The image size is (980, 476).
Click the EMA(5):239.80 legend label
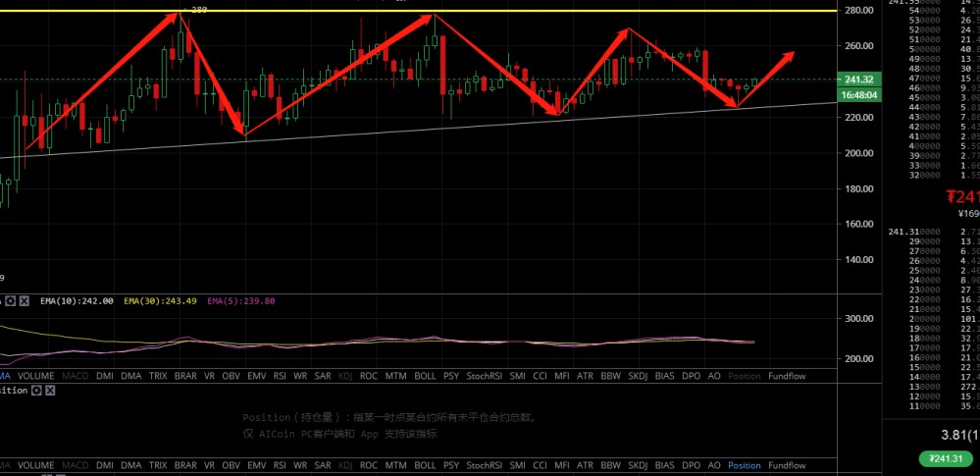[x=240, y=301]
